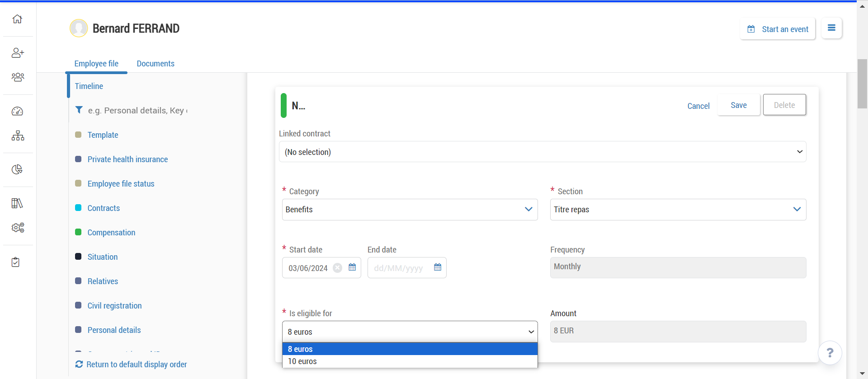Click the home icon in sidebar
Viewport: 868px width, 379px height.
coord(17,19)
